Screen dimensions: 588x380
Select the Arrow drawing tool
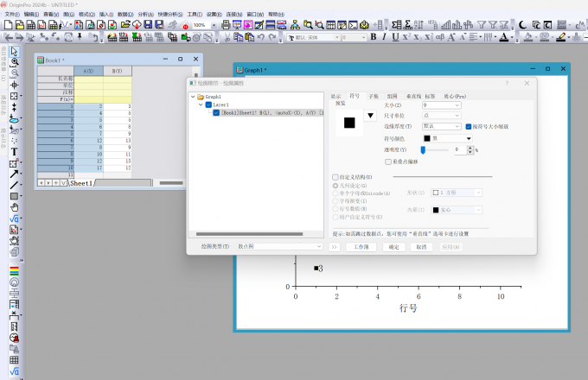pyautogui.click(x=14, y=174)
